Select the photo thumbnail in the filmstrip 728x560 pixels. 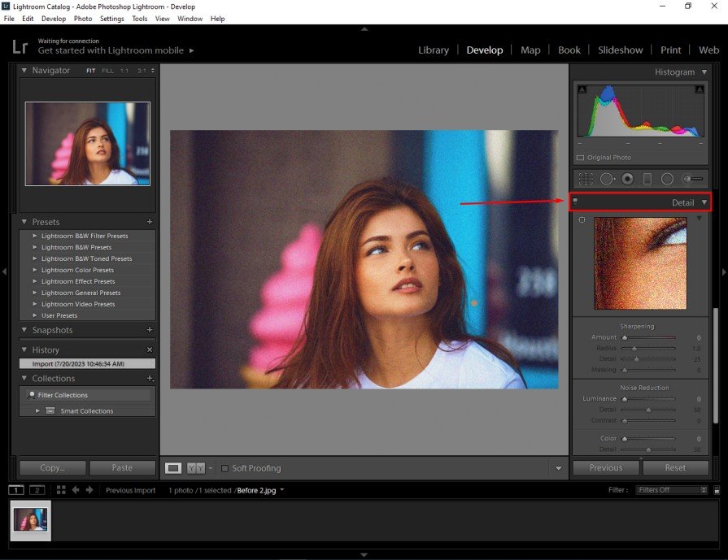click(x=29, y=520)
